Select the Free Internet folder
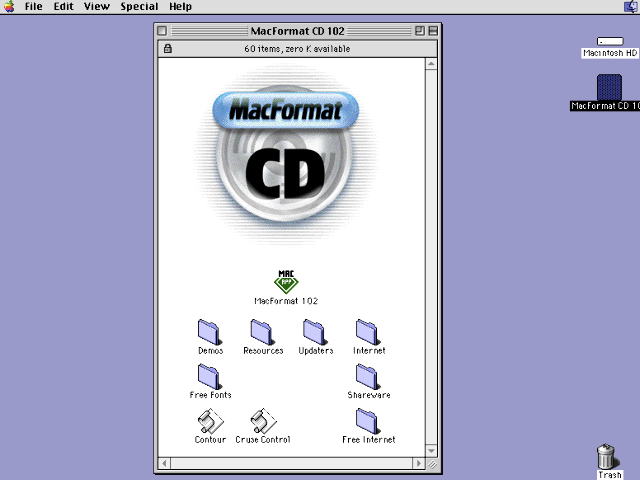Viewport: 640px width, 480px height. 368,421
